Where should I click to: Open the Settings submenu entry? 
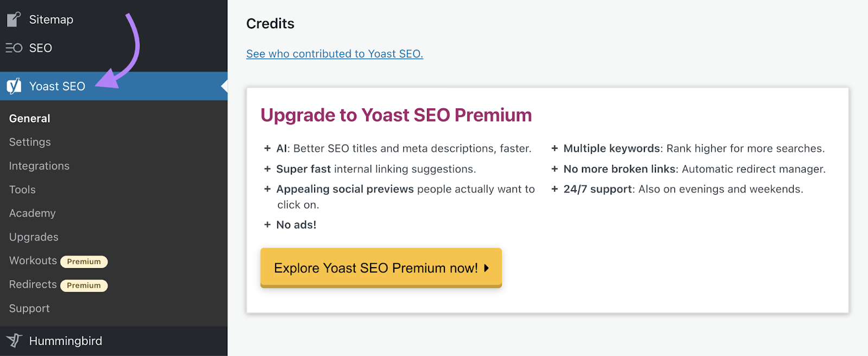[x=30, y=142]
